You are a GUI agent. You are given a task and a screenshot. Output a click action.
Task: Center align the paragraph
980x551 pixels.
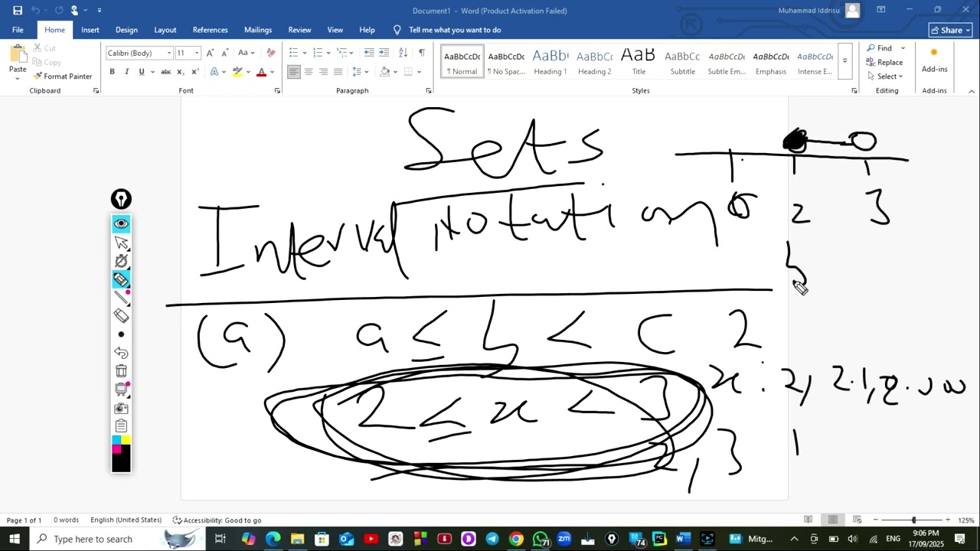[309, 72]
